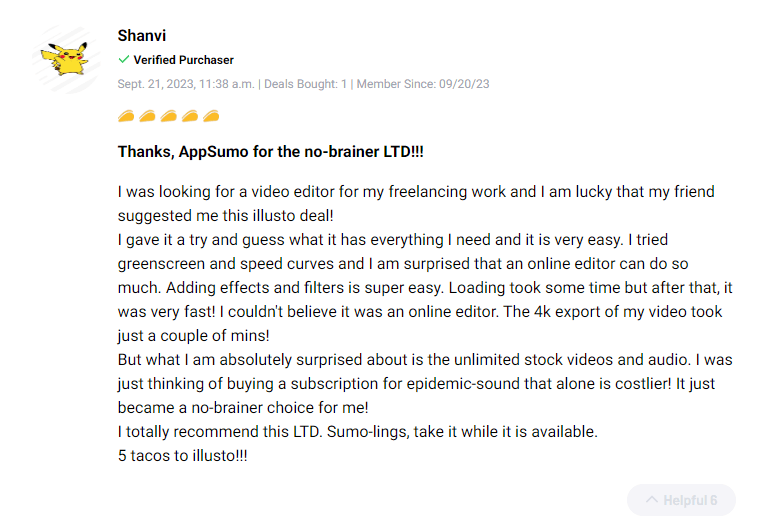Image resolution: width=762 pixels, height=520 pixels.
Task: Click the sentence recommending this LTD
Action: coord(357,431)
